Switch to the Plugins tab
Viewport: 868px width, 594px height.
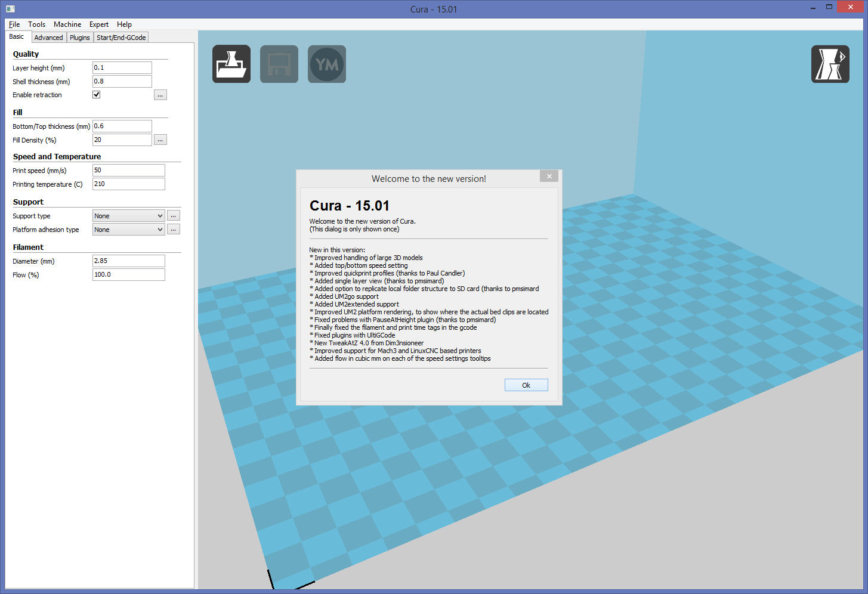tap(79, 38)
